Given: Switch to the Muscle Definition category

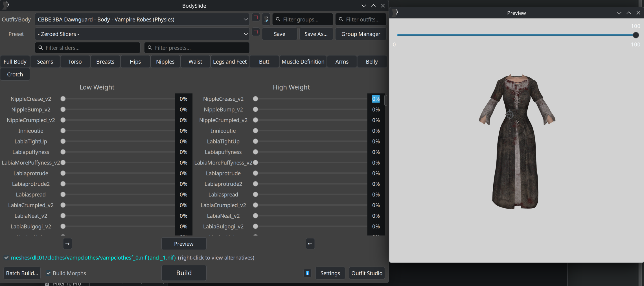Looking at the screenshot, I should click(x=303, y=62).
